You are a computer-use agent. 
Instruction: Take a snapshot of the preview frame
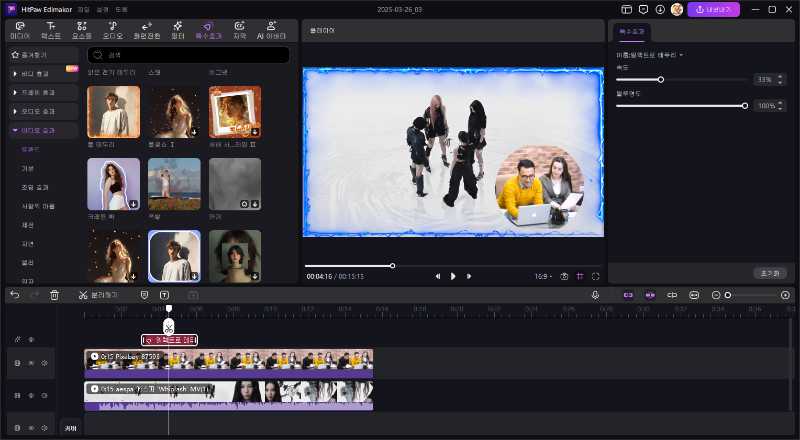click(564, 276)
